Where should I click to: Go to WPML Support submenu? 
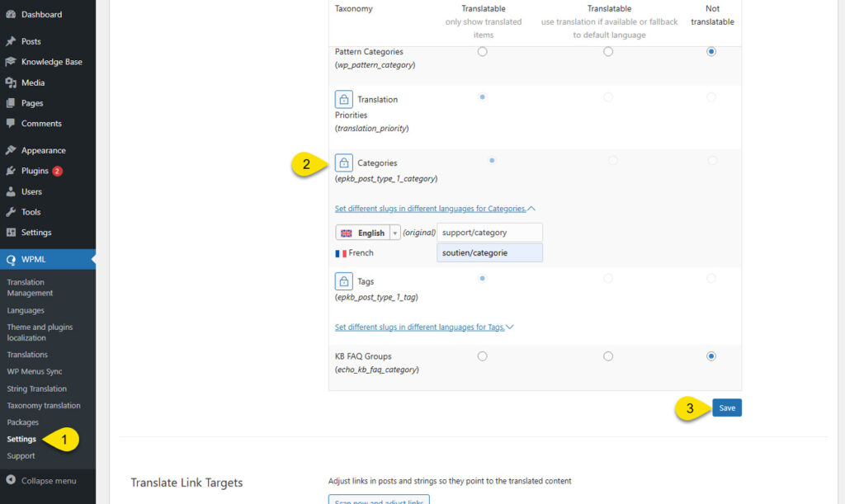coord(21,456)
